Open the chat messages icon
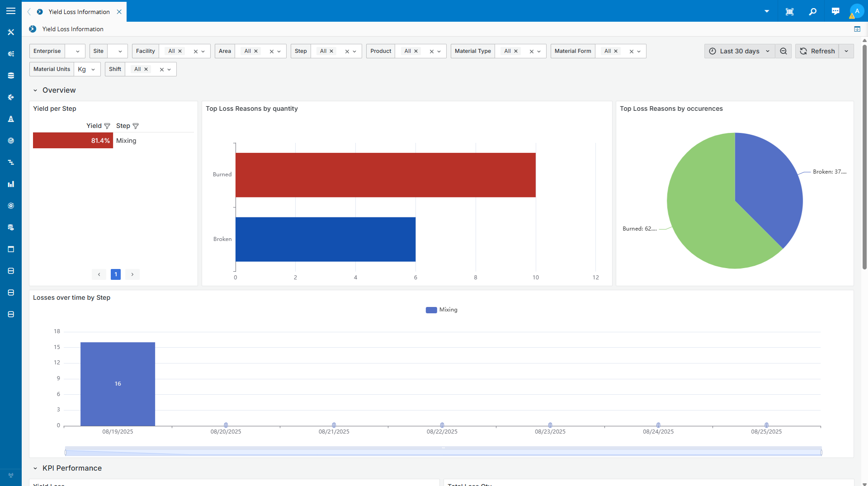This screenshot has height=486, width=868. [835, 12]
